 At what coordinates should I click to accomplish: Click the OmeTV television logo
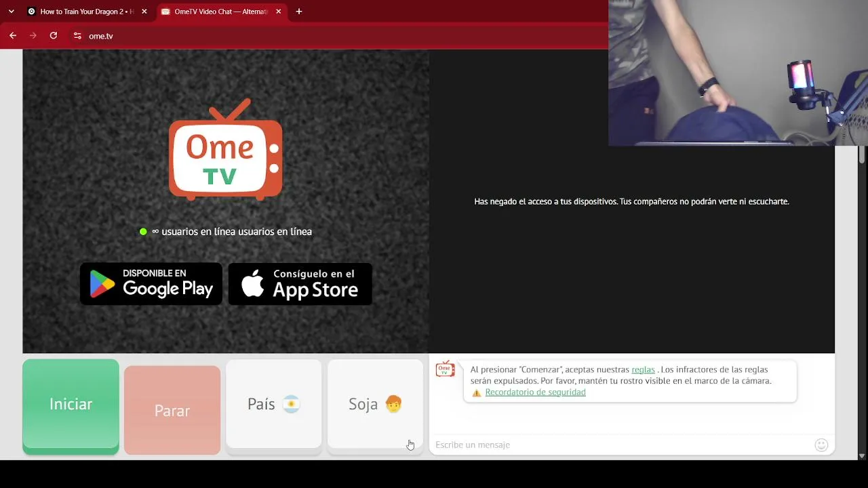pyautogui.click(x=226, y=150)
